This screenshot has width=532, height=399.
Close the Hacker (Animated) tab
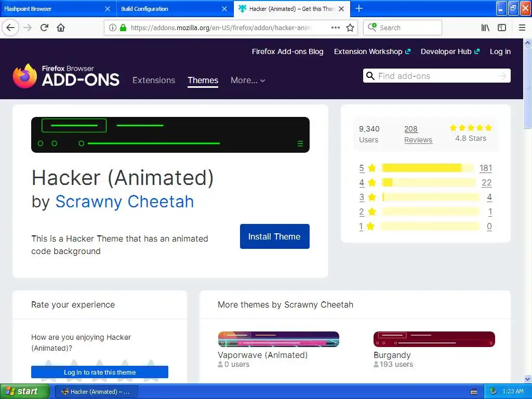[341, 9]
